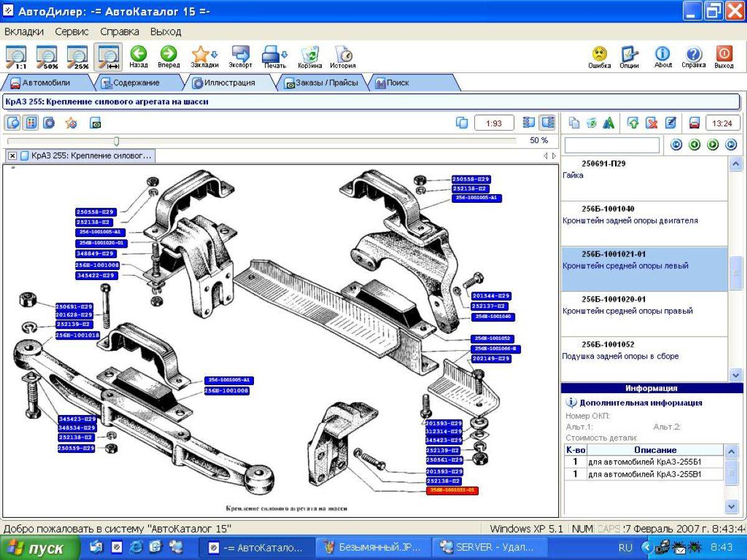Toggle fit-to-width zoom button
747x560 pixels.
(108, 57)
